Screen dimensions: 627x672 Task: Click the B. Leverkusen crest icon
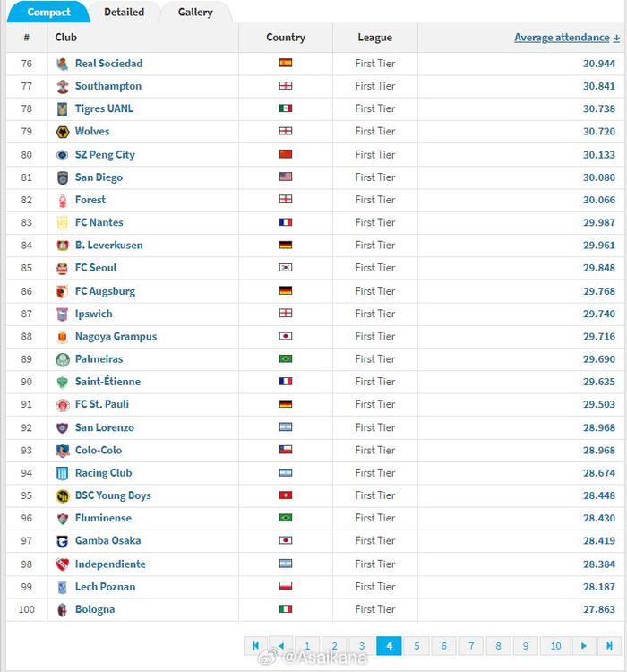(63, 246)
